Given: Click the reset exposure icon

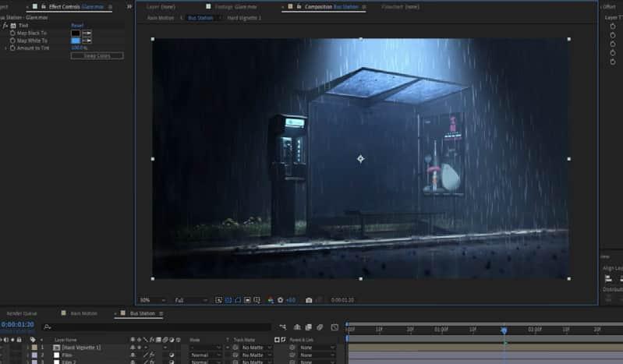Looking at the screenshot, I should coord(281,300).
